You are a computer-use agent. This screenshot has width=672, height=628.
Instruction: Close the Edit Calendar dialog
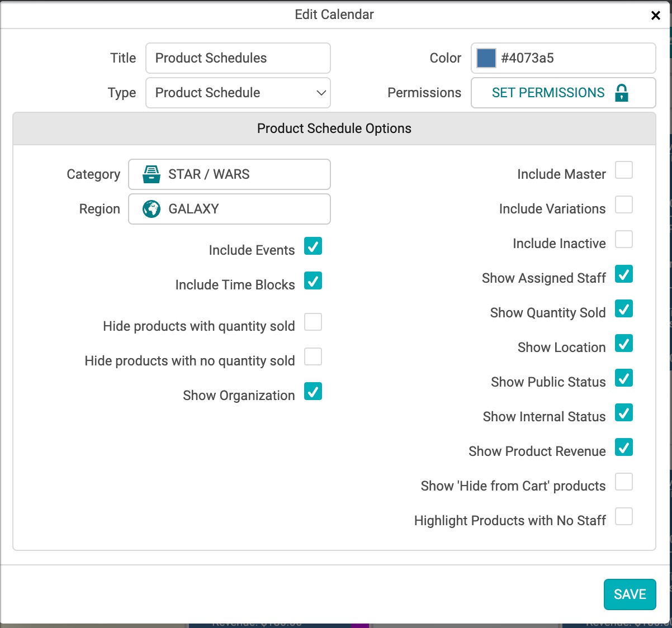click(x=656, y=16)
